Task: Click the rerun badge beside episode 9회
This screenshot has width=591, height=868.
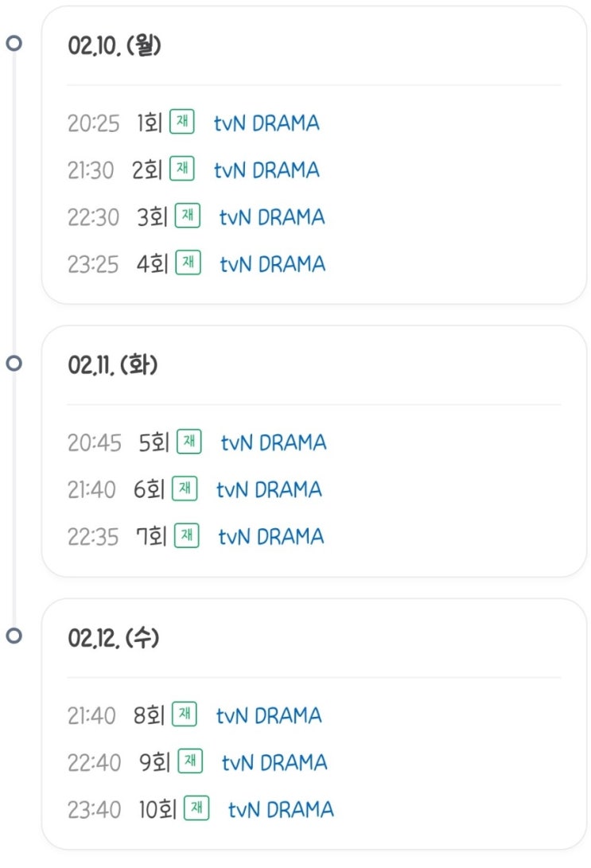Action: pos(189,762)
